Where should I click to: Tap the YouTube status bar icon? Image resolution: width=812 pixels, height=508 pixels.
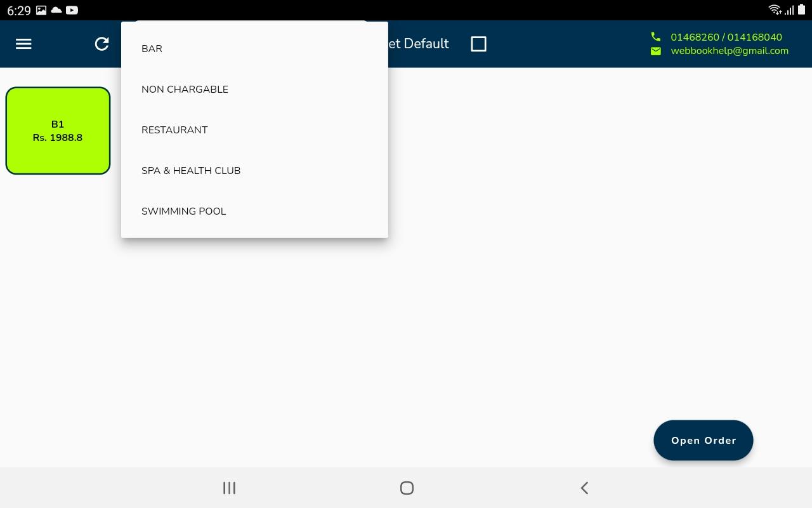(x=72, y=10)
